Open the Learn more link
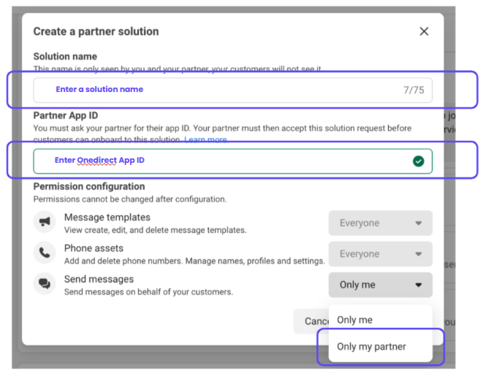Screen dimensions: 480x373 (x=206, y=139)
